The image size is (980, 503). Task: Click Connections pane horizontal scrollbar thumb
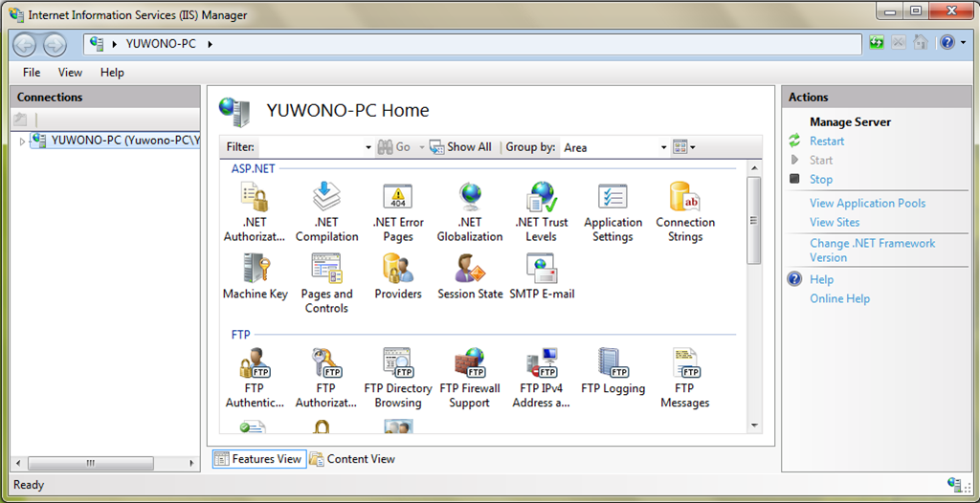91,463
